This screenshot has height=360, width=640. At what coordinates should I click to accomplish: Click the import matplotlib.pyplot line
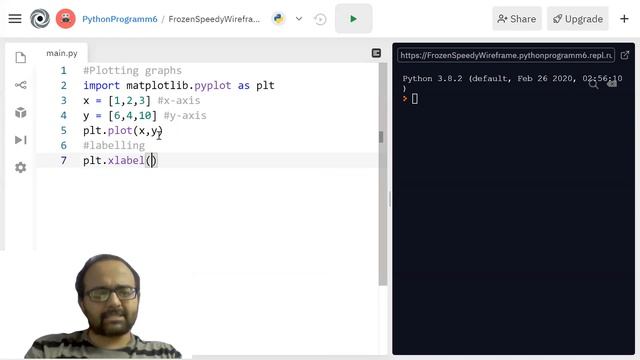tap(179, 85)
